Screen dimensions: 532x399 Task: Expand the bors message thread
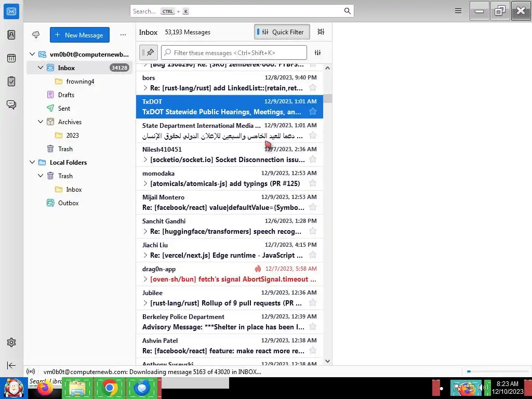coord(145,88)
